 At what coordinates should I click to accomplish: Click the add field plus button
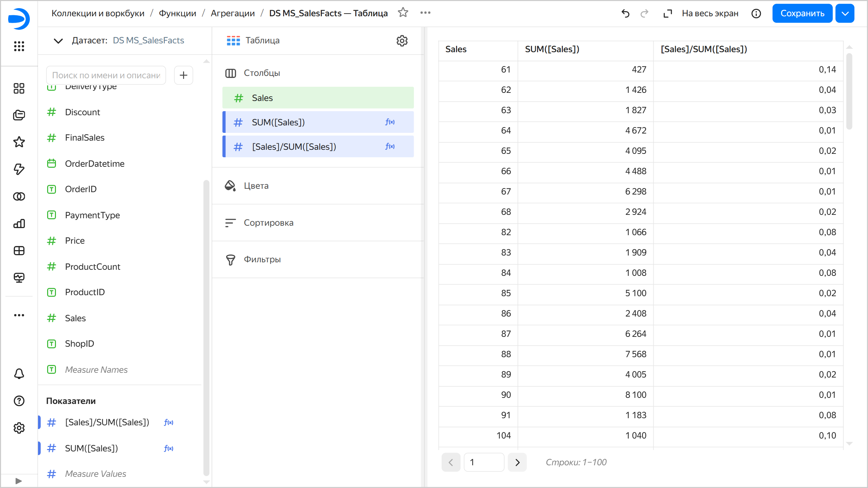click(x=183, y=75)
